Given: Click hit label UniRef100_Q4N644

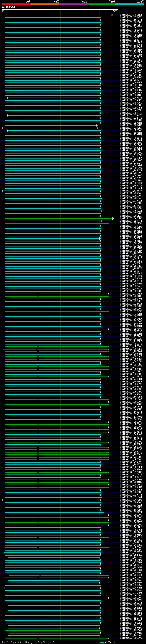Looking at the screenshot, I should 131,140.
